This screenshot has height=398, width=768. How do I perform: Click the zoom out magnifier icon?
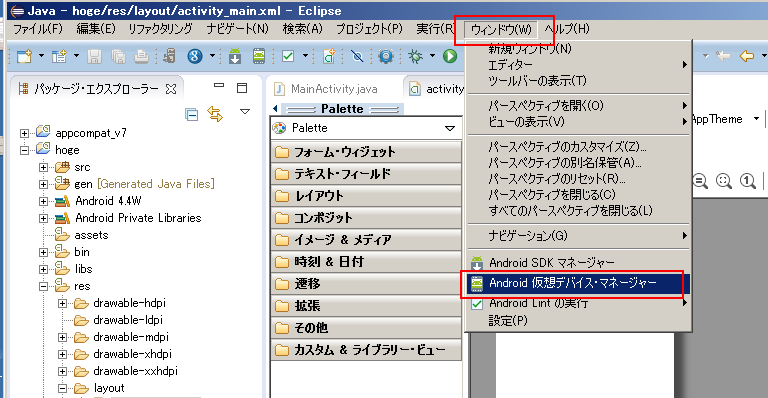[x=700, y=181]
